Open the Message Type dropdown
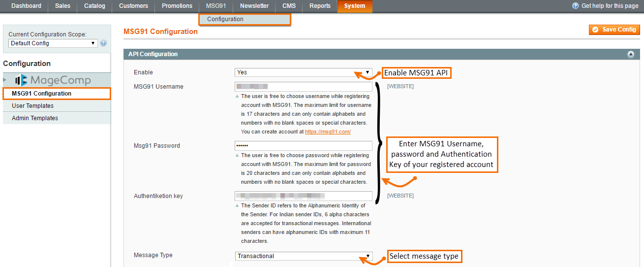This screenshot has height=267, width=644. [303, 256]
